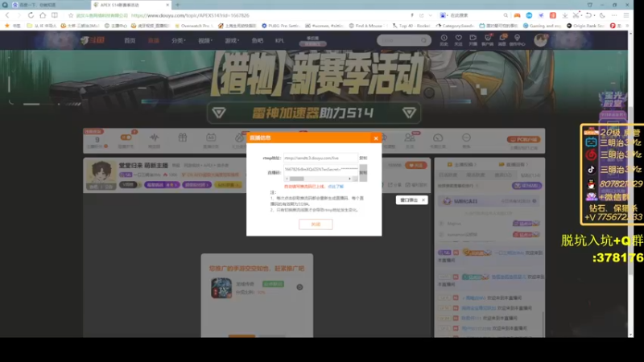Open the Overwatch Pro bookmark
The image size is (644, 362).
(x=193, y=26)
